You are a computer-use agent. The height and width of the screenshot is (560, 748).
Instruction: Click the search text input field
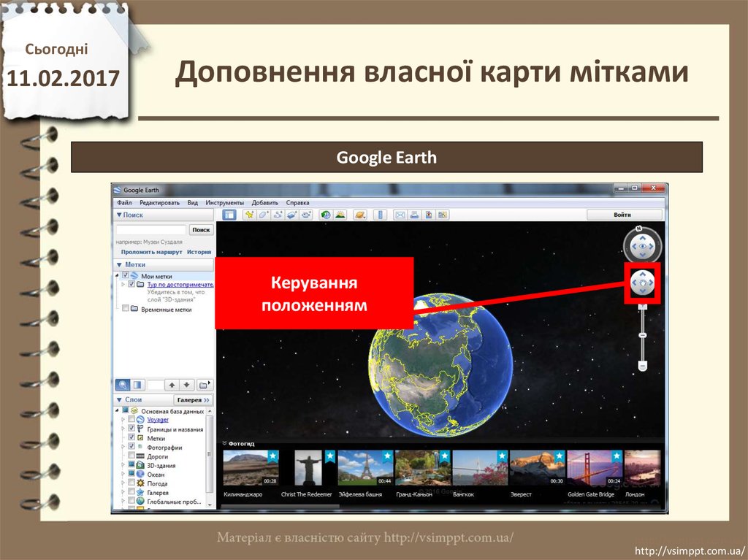[x=152, y=230]
